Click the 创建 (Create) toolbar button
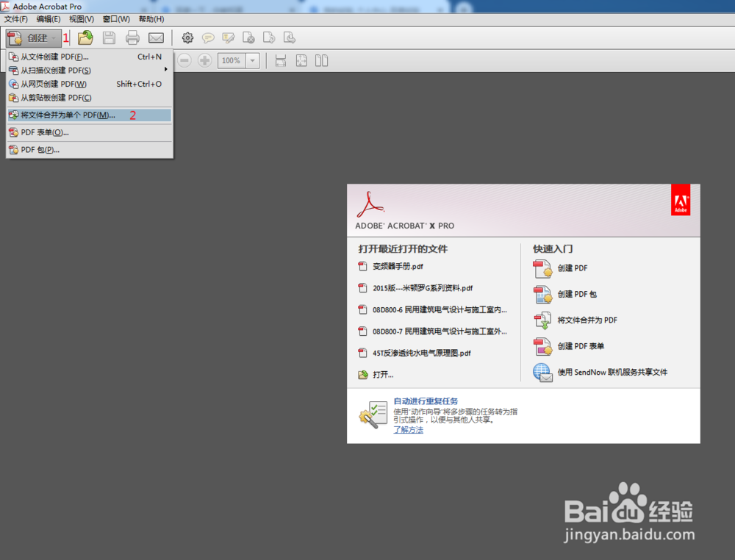 33,38
